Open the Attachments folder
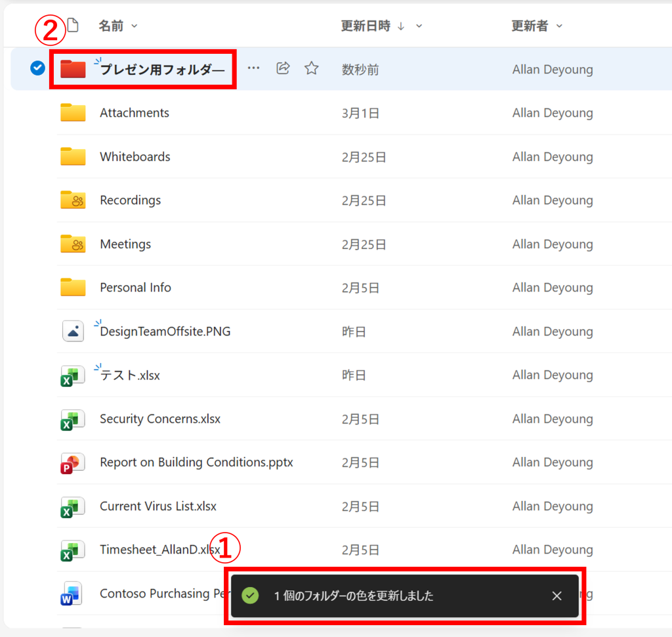 pos(134,113)
